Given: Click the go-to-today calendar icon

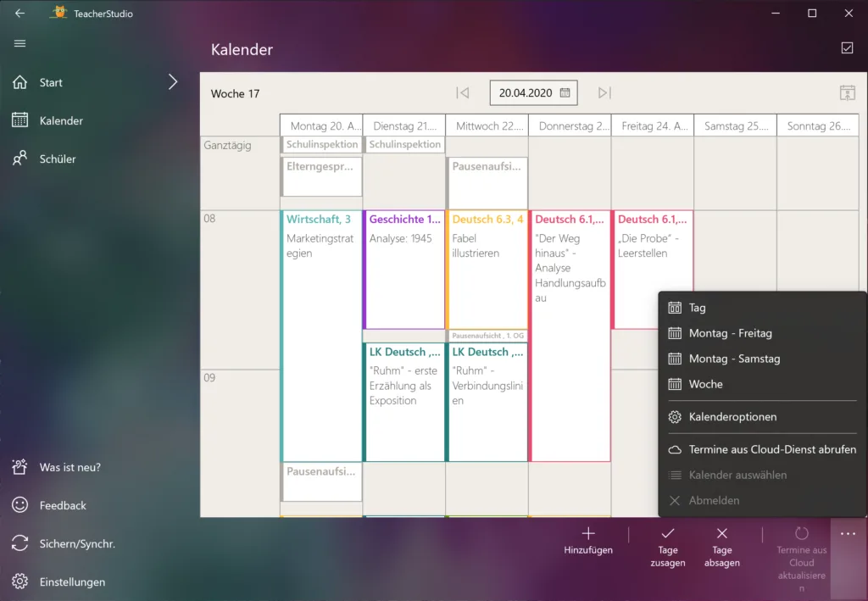Looking at the screenshot, I should coord(847,93).
